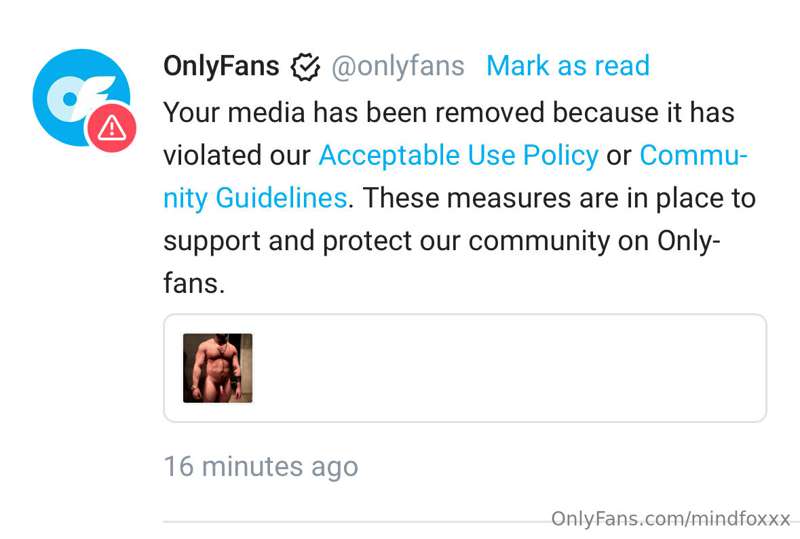Open the @onlyfans handle profile
This screenshot has height=539, width=800.
[x=398, y=66]
